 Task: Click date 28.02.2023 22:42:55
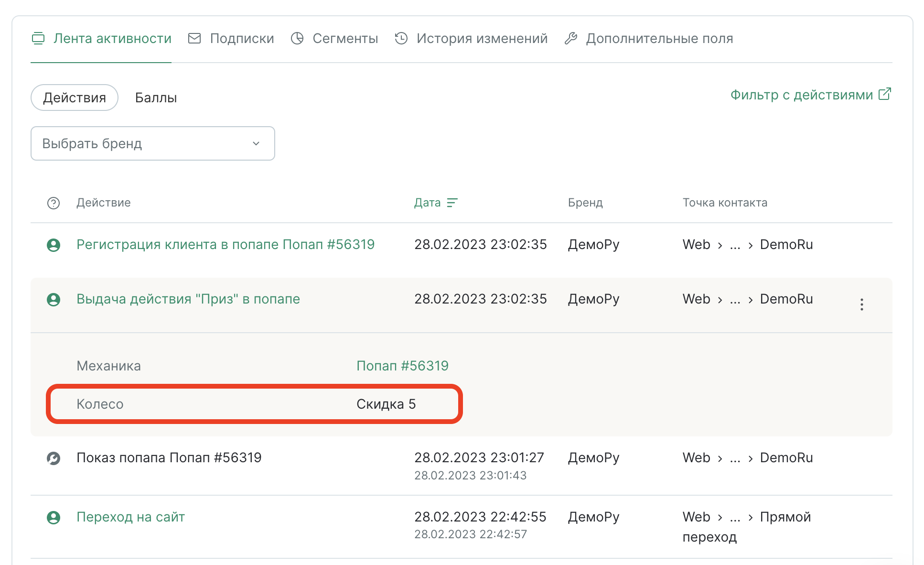[480, 517]
